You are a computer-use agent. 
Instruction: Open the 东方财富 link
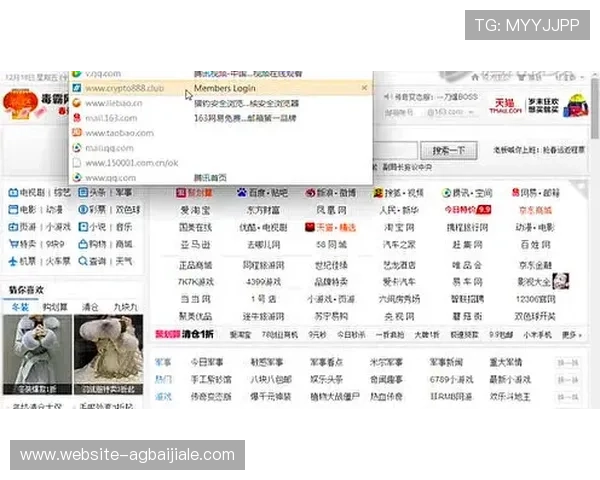tap(263, 210)
